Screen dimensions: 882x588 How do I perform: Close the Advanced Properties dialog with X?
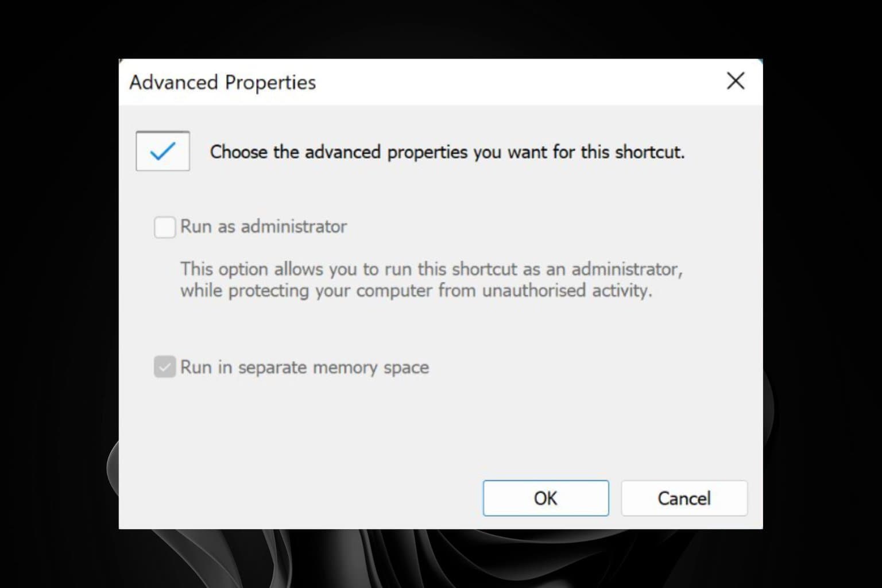(736, 81)
